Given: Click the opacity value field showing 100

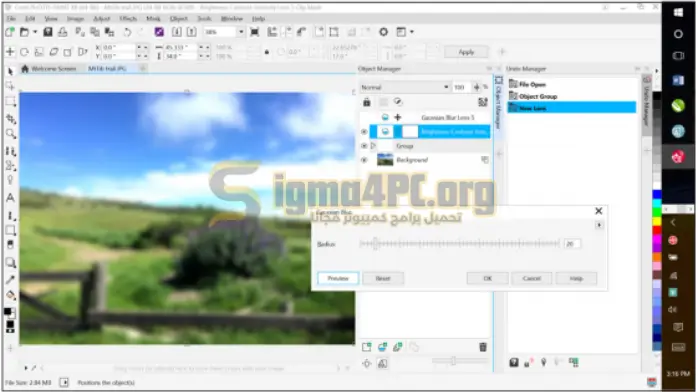Looking at the screenshot, I should tap(461, 87).
